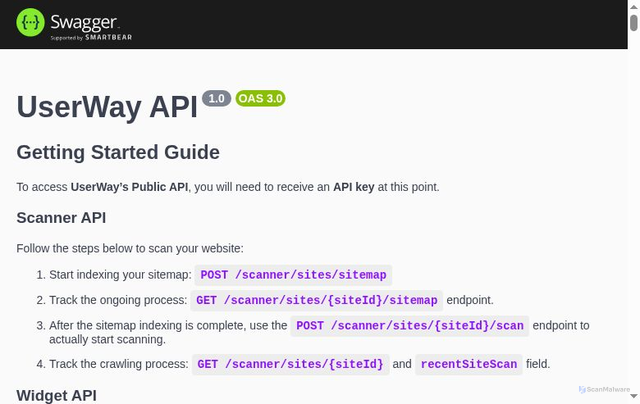Click the vertical scrollbar thumb
This screenshot has height=404, width=640.
(633, 22)
